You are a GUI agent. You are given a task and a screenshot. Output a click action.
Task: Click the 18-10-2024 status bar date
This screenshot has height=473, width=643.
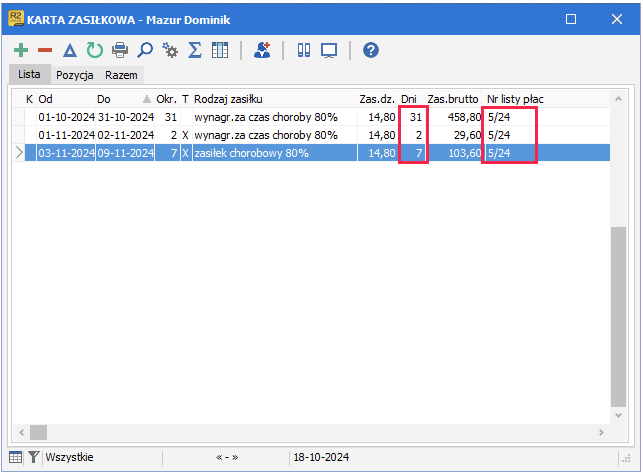coord(321,457)
